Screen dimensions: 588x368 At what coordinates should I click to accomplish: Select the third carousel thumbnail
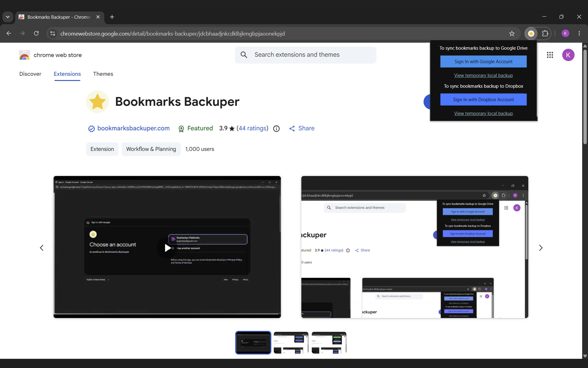tap(329, 343)
